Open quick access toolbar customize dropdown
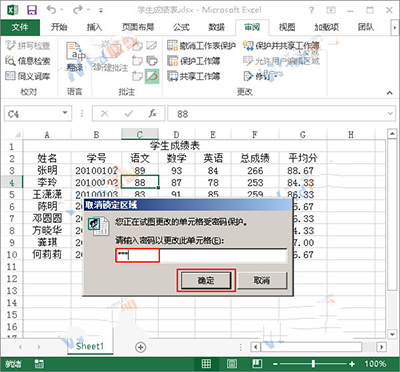Viewport: 400px width, 372px height. pos(101,10)
